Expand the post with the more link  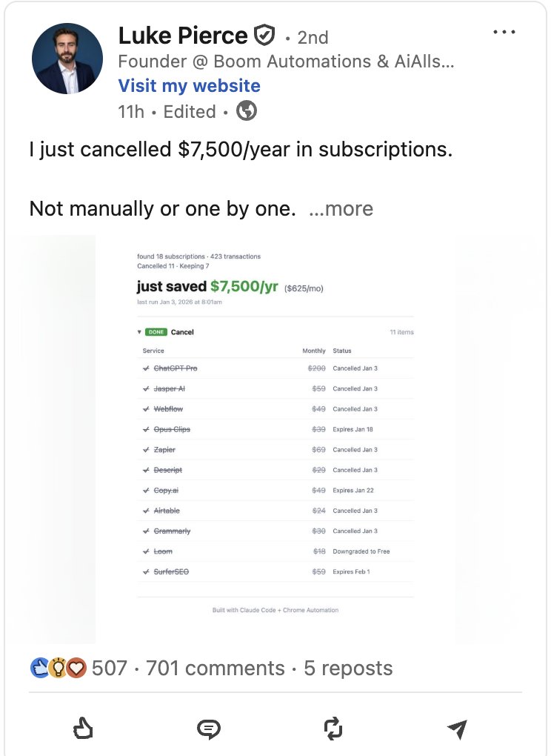pos(342,209)
